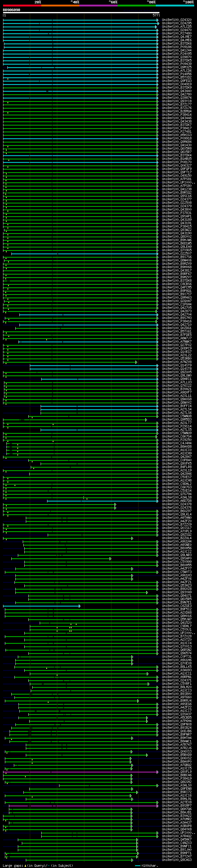Select hit label UniRef100_B9SMP7
Image resolution: width=197 pixels, height=868 pixels.
(177, 806)
